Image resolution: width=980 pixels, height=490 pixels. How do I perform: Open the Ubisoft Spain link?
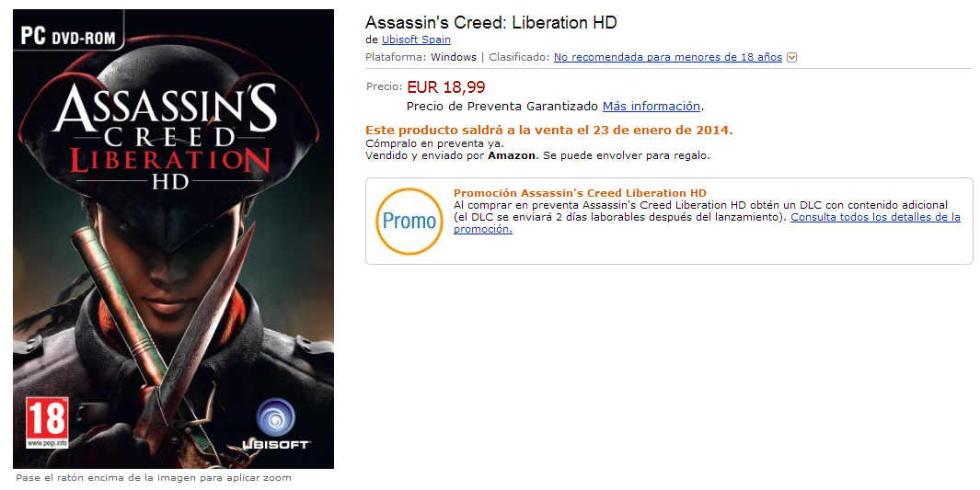(x=416, y=40)
